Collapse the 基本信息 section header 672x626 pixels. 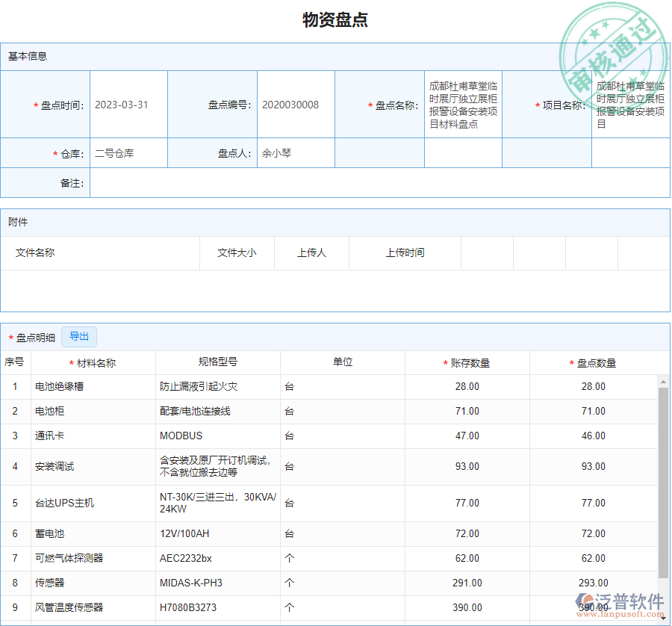pyautogui.click(x=28, y=57)
